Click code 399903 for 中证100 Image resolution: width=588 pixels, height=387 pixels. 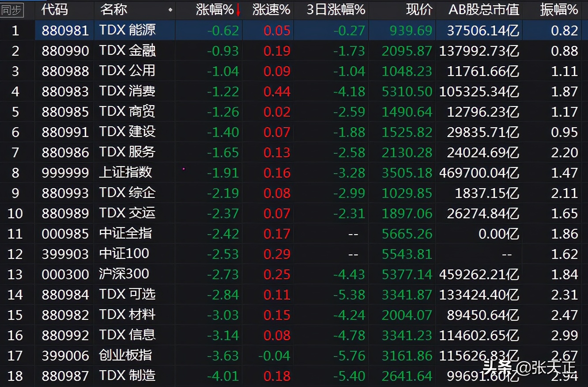coord(65,254)
